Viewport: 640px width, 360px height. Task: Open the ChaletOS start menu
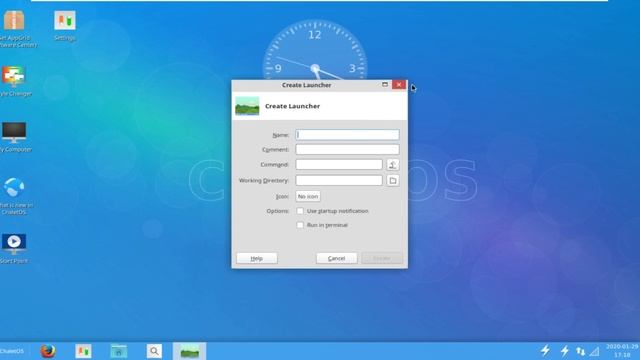(12, 351)
